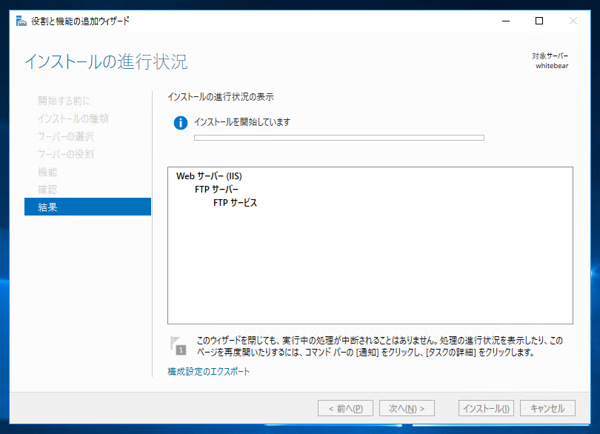Image resolution: width=600 pixels, height=434 pixels.
Task: Click the インストールを開始しています status text
Action: [x=242, y=122]
